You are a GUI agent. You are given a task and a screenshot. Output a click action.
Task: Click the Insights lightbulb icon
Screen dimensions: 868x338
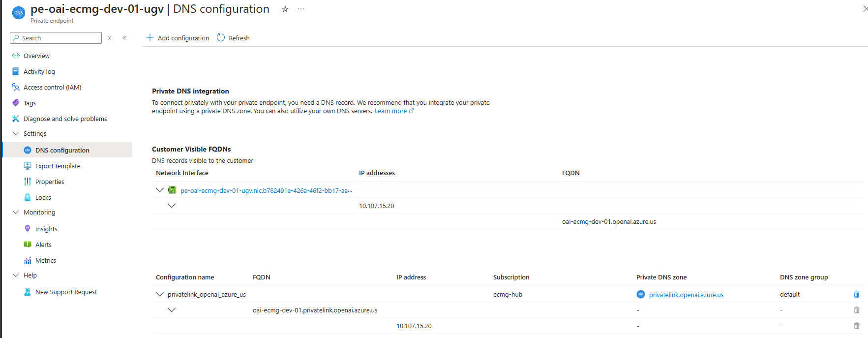(x=28, y=229)
